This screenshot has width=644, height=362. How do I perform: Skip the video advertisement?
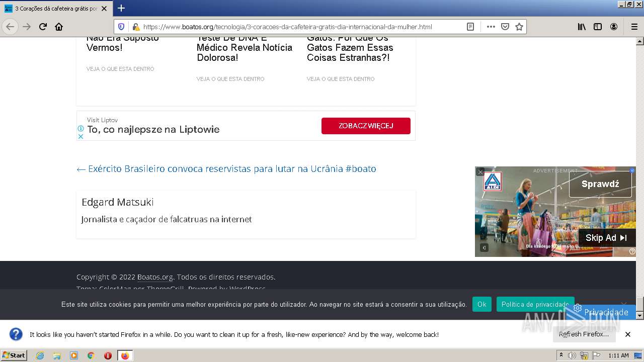coord(606,238)
